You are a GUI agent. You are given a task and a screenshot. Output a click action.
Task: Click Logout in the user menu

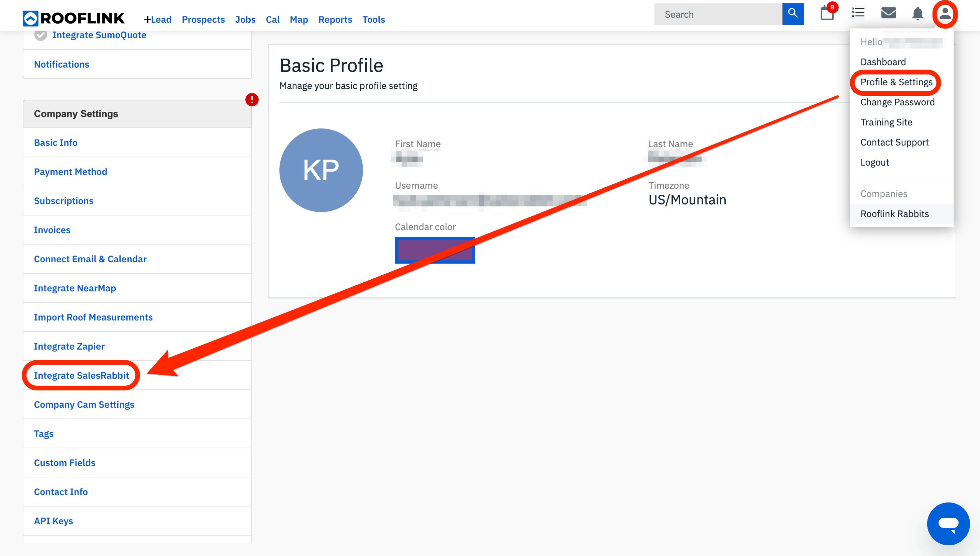[875, 162]
